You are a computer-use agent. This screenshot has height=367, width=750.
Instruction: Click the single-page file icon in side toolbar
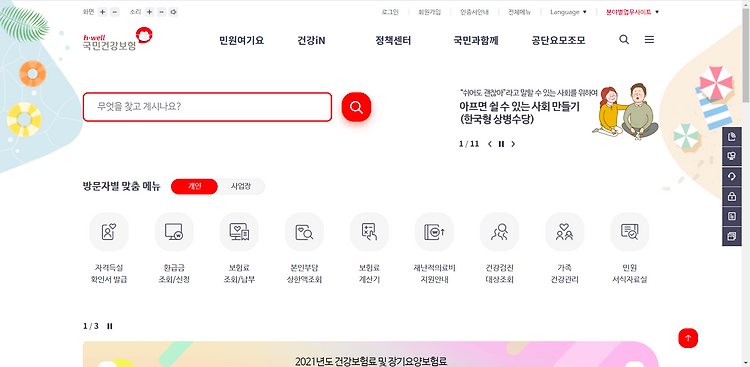pos(731,216)
